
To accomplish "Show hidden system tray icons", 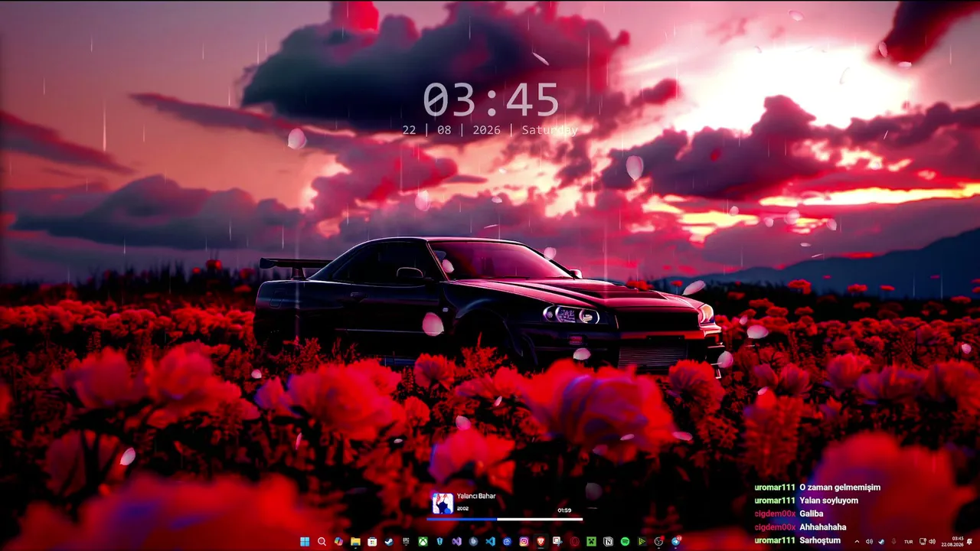I will (x=857, y=542).
